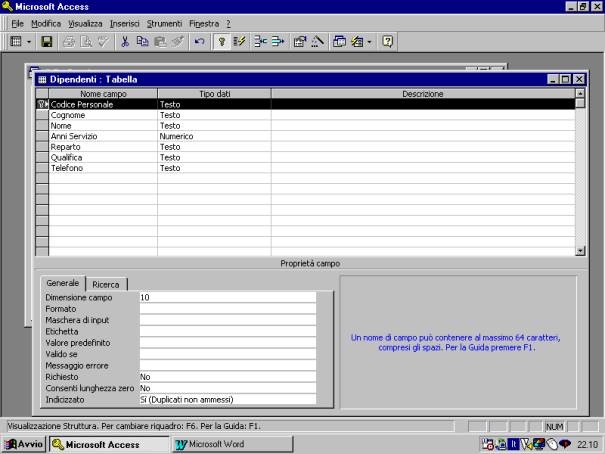Image resolution: width=605 pixels, height=454 pixels.
Task: Click the Formato property field
Action: pos(228,309)
